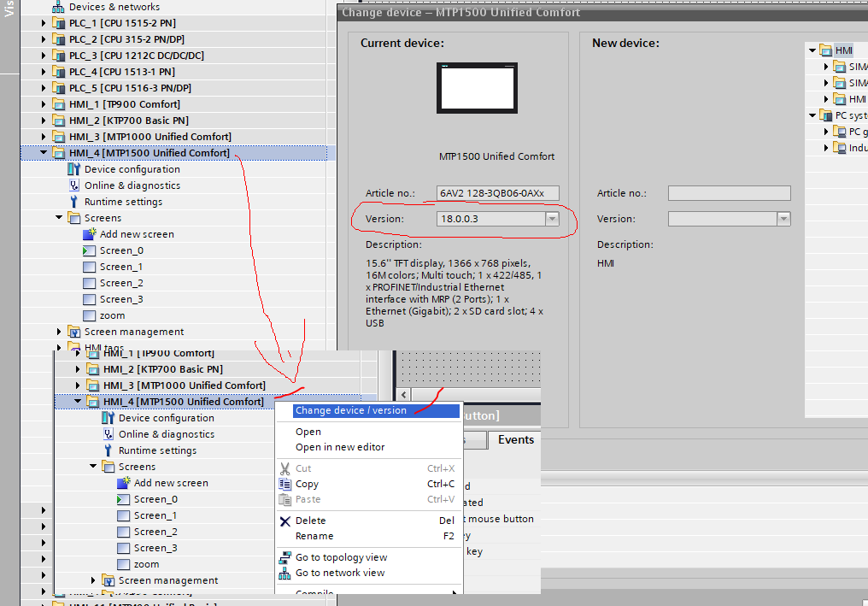868x606 pixels.
Task: Select PLC_5 [CPU 1516-3 PN/DP] in project tree
Action: 130,87
